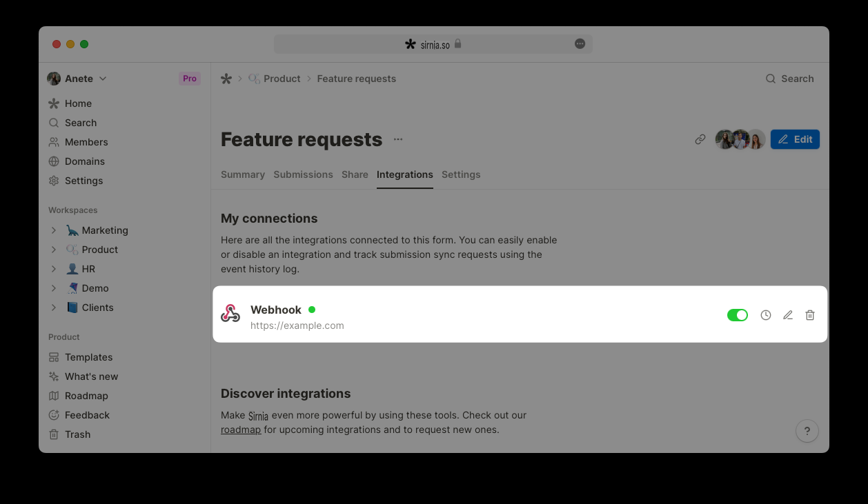Open the Product workspace in sidebar
The image size is (868, 504).
coord(92,250)
